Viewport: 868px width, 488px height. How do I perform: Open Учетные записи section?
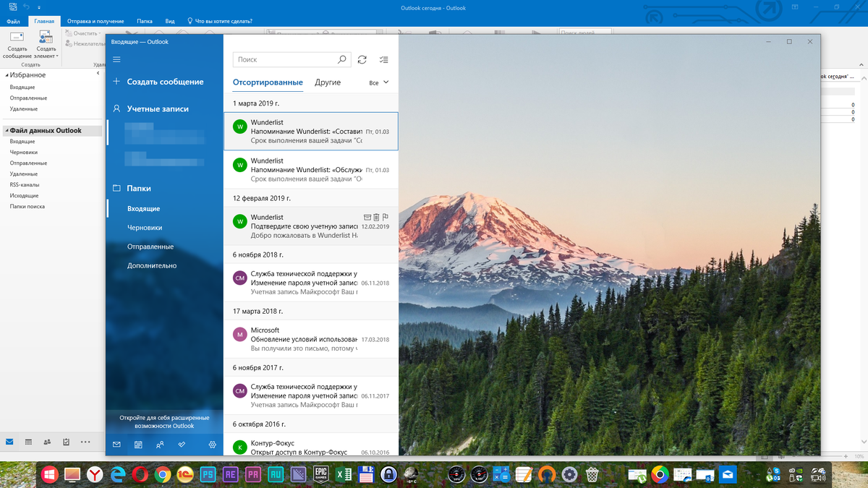[x=158, y=108]
